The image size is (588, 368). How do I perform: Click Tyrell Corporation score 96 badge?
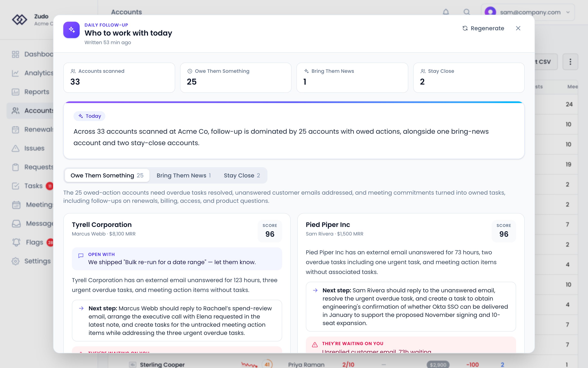[x=270, y=231]
